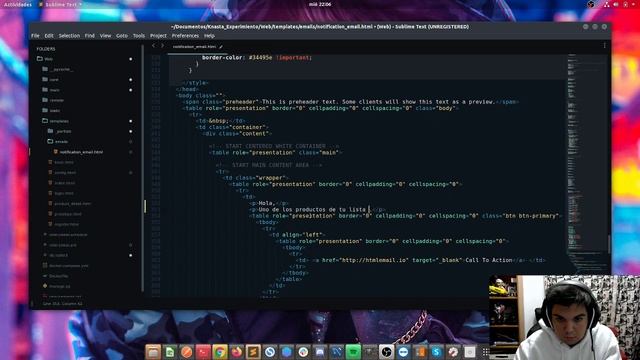Image resolution: width=640 pixels, height=360 pixels.
Task: Open product_detail.html in the sidebar
Action: [73, 203]
